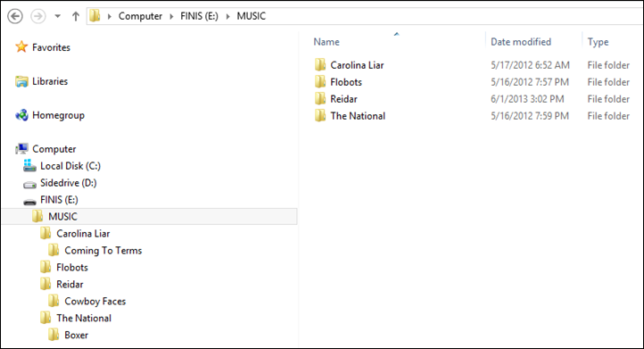Click the Local Disk (C:) drive icon
The height and width of the screenshot is (349, 644).
[29, 165]
